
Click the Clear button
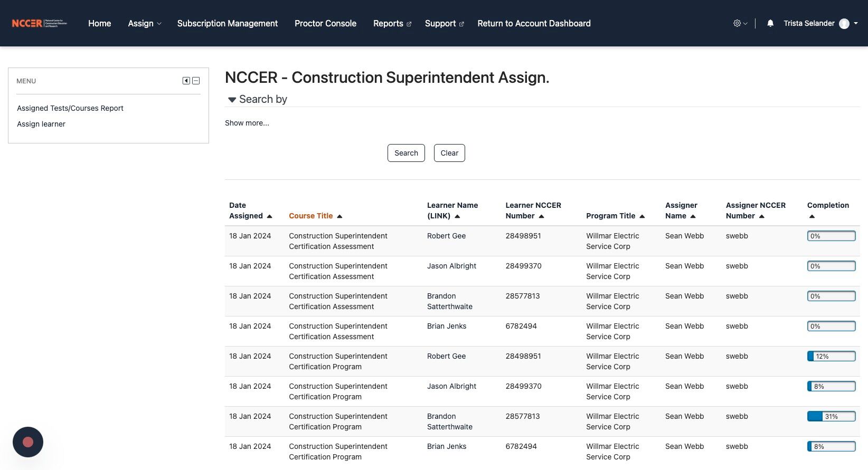[449, 153]
